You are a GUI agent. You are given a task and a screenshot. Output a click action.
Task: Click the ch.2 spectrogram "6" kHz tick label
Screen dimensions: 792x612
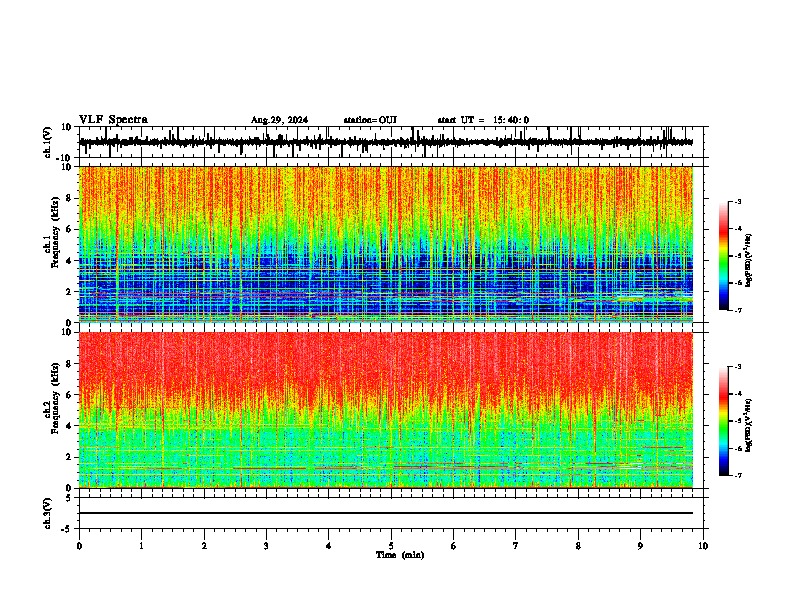pyautogui.click(x=70, y=395)
